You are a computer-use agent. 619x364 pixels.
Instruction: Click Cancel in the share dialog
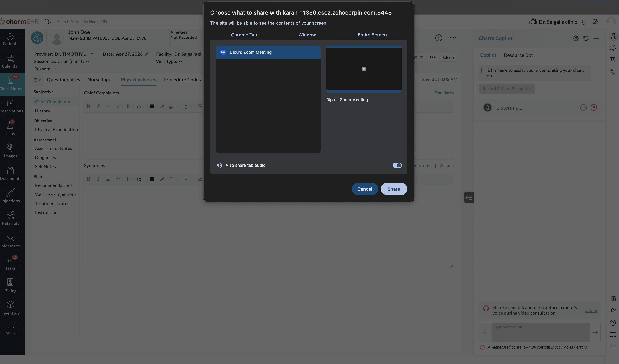(365, 189)
